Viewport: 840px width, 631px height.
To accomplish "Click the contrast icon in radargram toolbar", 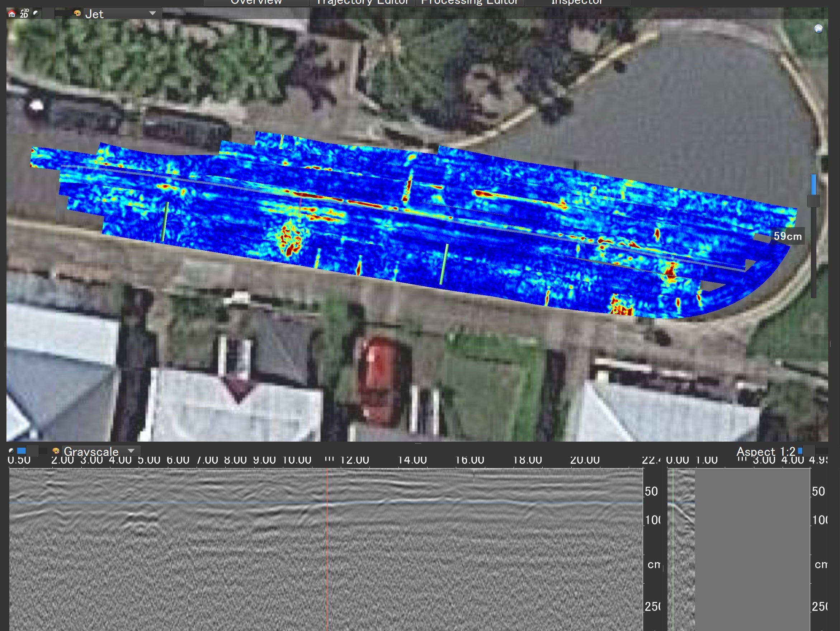I will (x=11, y=451).
